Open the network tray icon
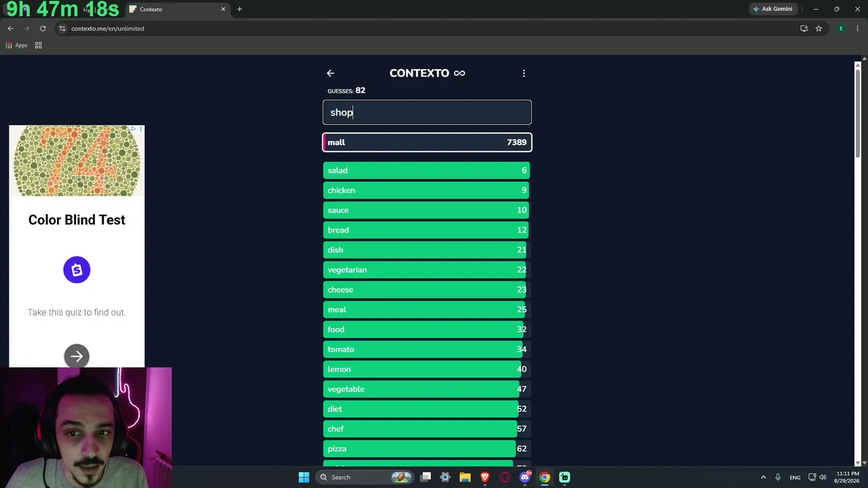The width and height of the screenshot is (868, 488). [x=812, y=477]
